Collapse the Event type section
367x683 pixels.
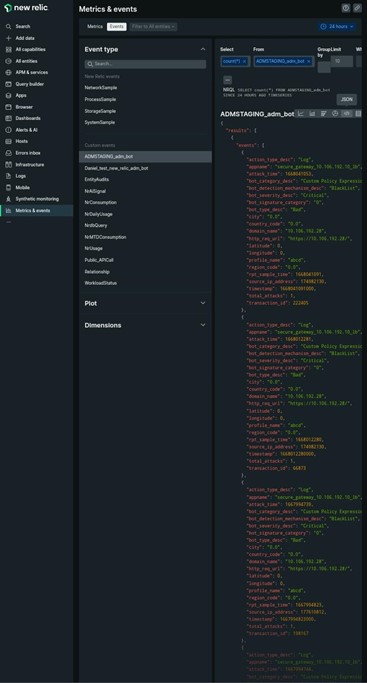(203, 50)
